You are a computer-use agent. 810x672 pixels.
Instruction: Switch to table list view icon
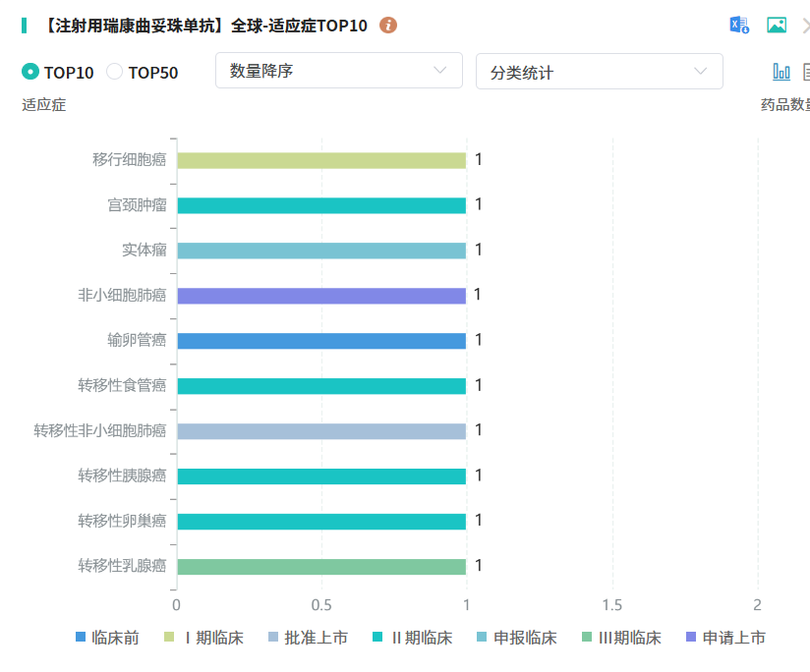click(806, 72)
